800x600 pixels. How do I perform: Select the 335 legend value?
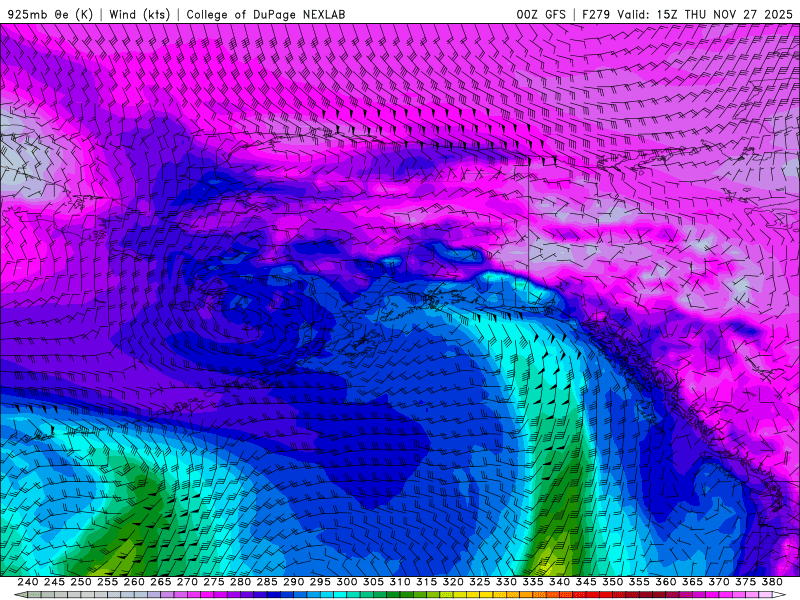[x=533, y=582]
